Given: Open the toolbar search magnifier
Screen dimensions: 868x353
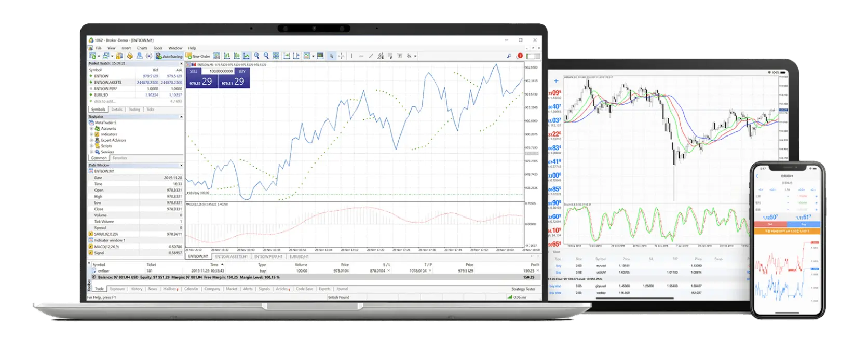Looking at the screenshot, I should pos(509,56).
